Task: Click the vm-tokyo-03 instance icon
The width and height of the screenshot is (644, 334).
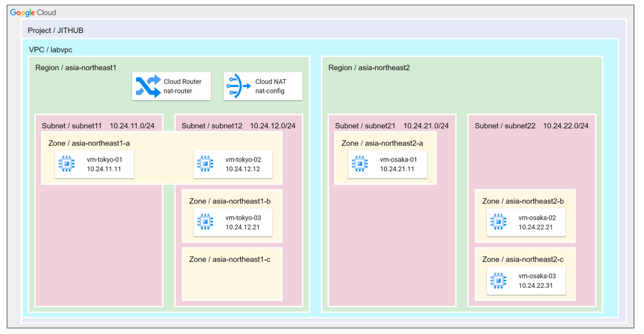Action: [204, 222]
